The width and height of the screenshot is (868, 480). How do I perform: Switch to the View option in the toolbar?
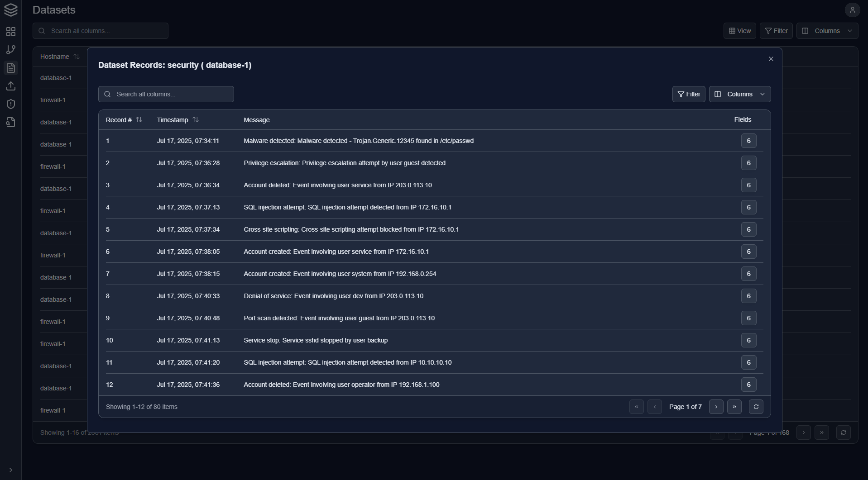point(739,31)
